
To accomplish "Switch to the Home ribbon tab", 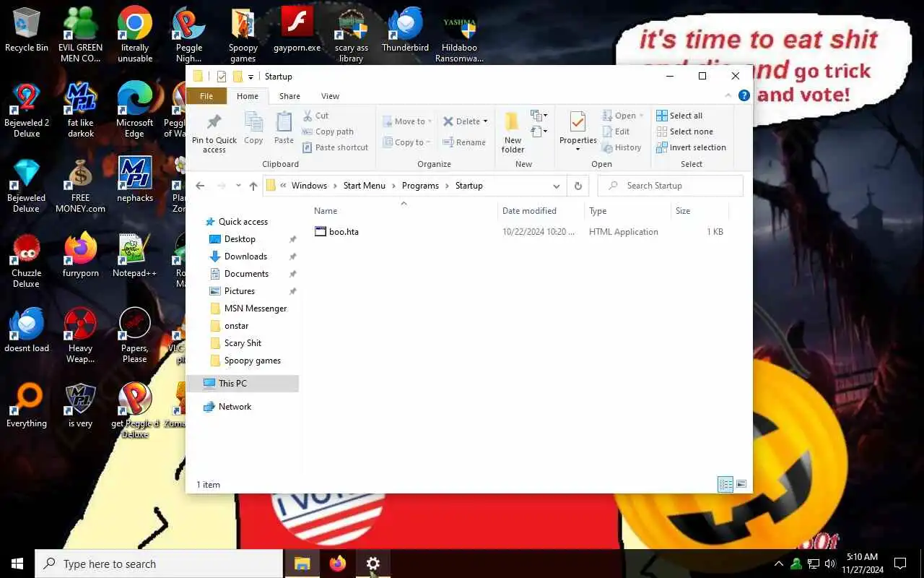I will [248, 96].
